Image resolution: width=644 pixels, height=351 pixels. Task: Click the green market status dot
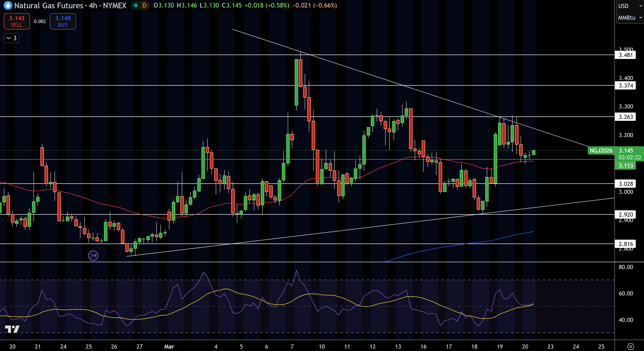pyautogui.click(x=135, y=5)
